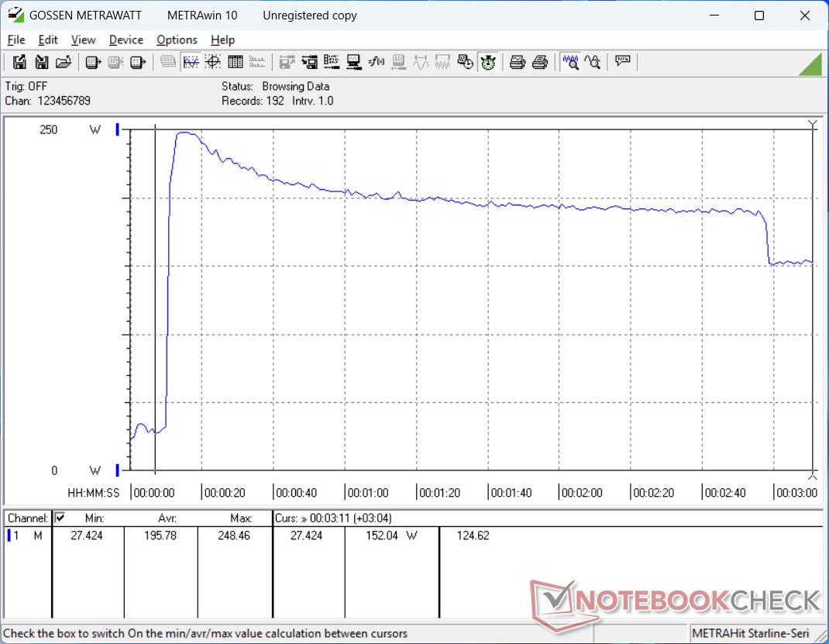The width and height of the screenshot is (829, 644).
Task: Click the blue 0 W lower axis marker
Action: (x=117, y=470)
